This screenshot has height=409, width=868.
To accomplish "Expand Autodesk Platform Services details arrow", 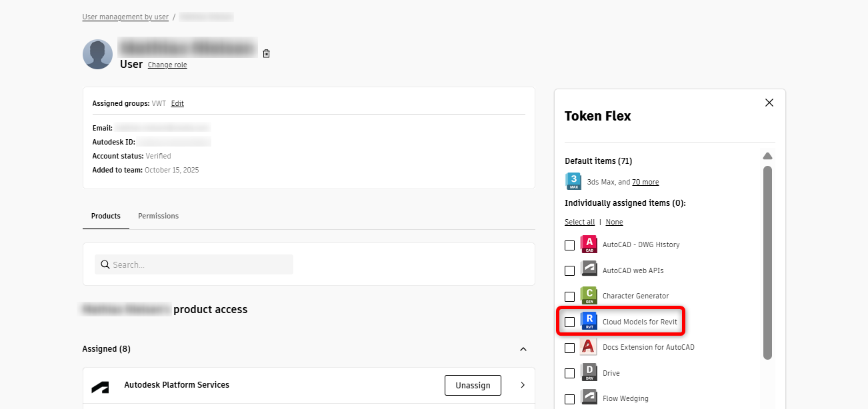I will point(523,385).
